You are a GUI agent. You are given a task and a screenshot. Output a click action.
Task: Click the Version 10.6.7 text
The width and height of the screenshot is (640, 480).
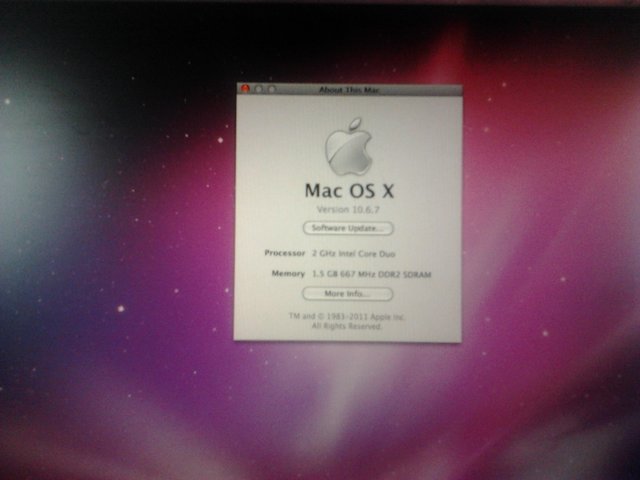pyautogui.click(x=347, y=210)
